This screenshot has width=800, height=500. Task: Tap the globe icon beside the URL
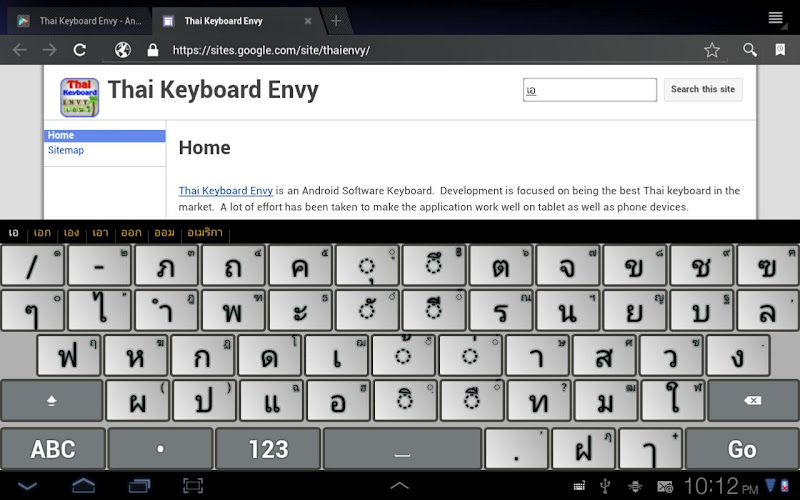(x=122, y=50)
